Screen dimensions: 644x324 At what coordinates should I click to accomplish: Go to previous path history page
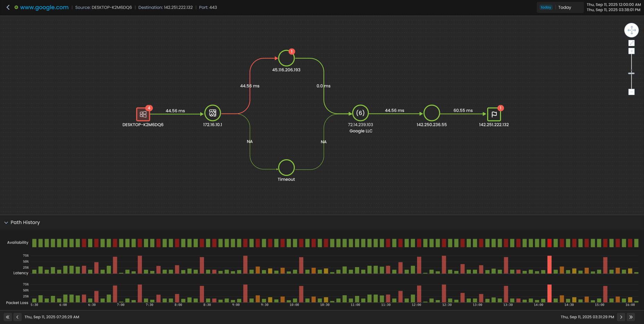coord(17,317)
